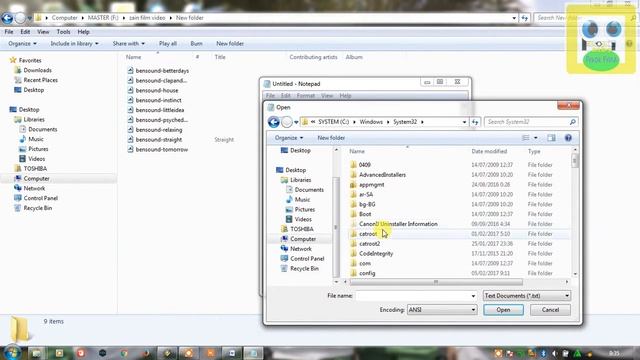Click the Back arrow in the Open dialog
This screenshot has height=360, width=640.
(x=274, y=122)
